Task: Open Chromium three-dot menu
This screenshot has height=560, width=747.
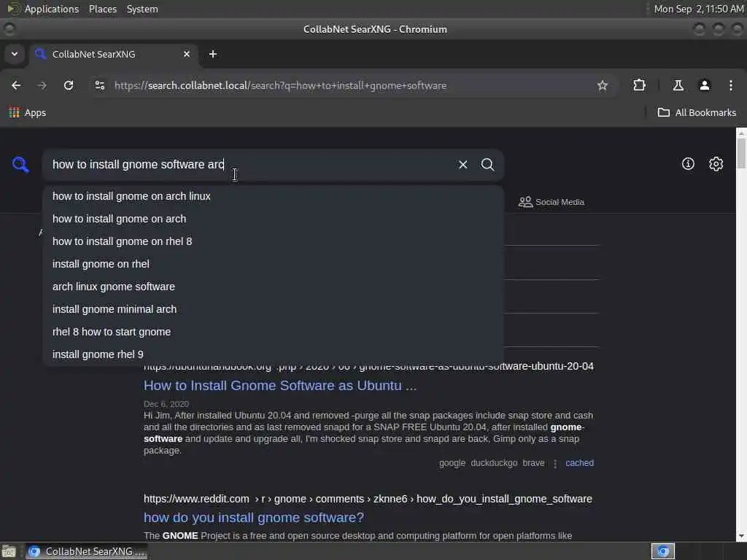Action: 730,86
